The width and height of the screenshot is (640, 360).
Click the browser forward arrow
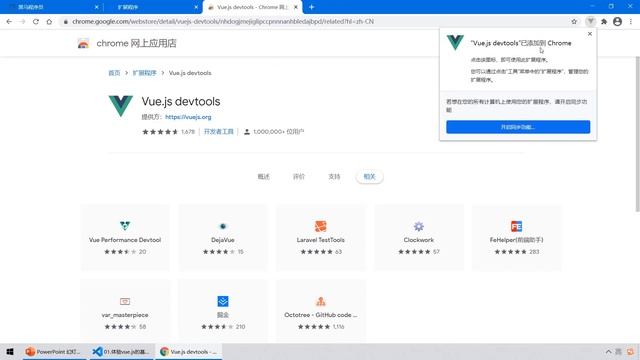[x=22, y=22]
